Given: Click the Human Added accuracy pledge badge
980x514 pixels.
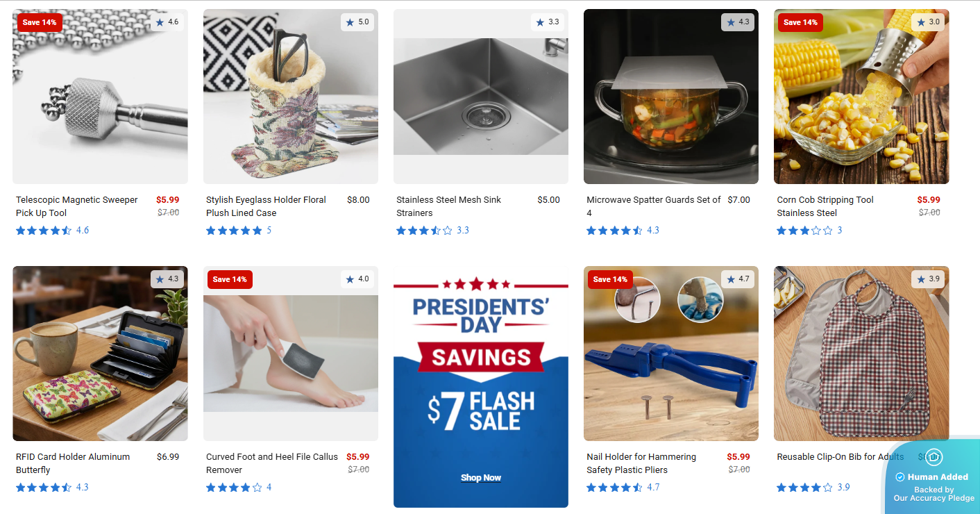Looking at the screenshot, I should pyautogui.click(x=933, y=477).
